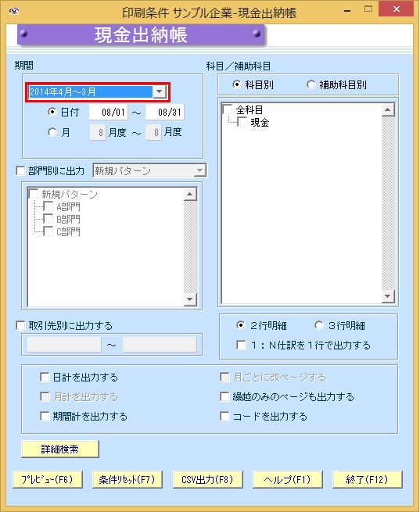Click the end date field 08/31

tap(164, 113)
